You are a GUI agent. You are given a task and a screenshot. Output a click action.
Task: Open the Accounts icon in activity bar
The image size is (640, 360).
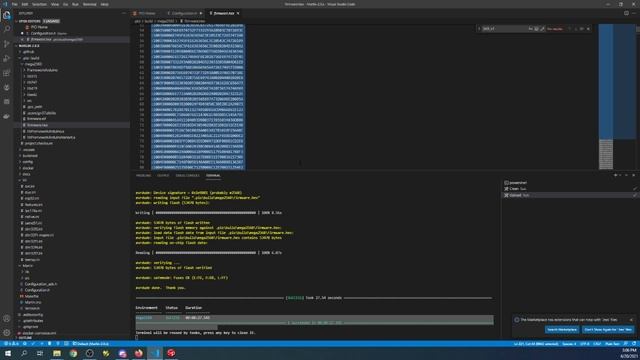click(x=7, y=318)
